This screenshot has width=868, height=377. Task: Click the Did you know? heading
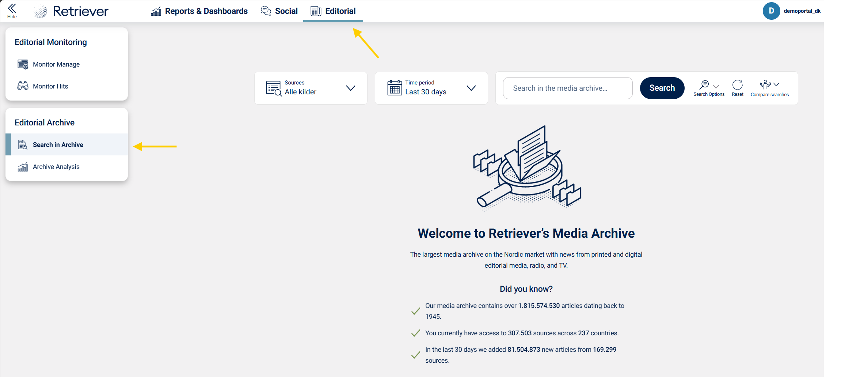(x=526, y=289)
